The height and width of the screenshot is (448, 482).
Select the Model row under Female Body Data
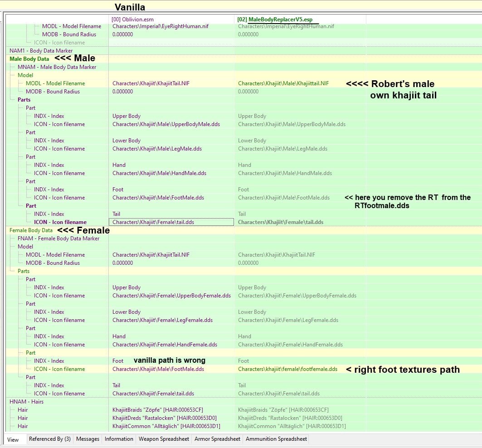[25, 247]
